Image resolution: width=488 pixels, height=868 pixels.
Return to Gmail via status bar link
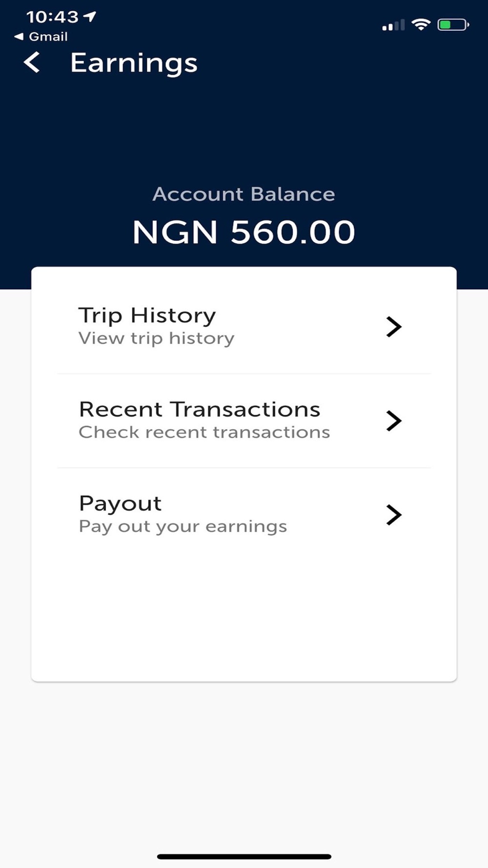point(41,37)
